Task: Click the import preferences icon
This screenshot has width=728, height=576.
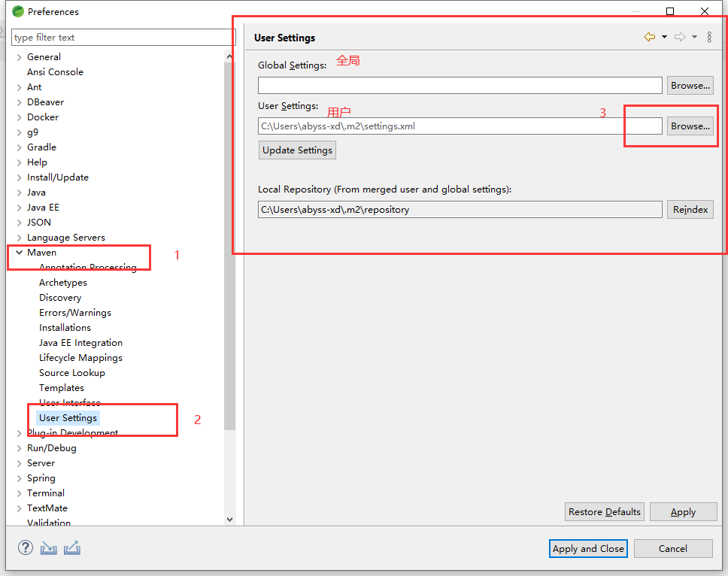Action: point(48,547)
